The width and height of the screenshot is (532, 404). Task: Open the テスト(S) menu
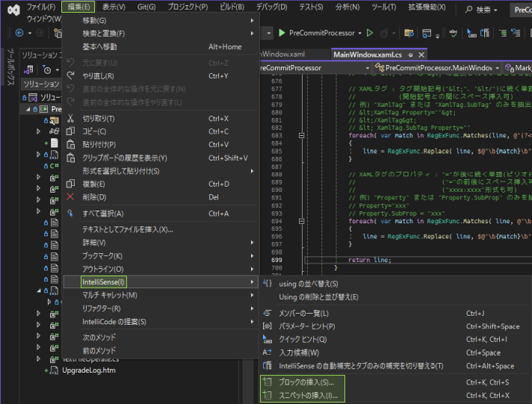(311, 7)
